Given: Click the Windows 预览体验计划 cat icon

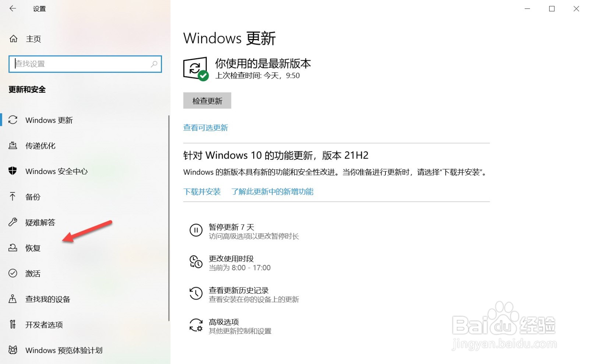Looking at the screenshot, I should (x=13, y=350).
